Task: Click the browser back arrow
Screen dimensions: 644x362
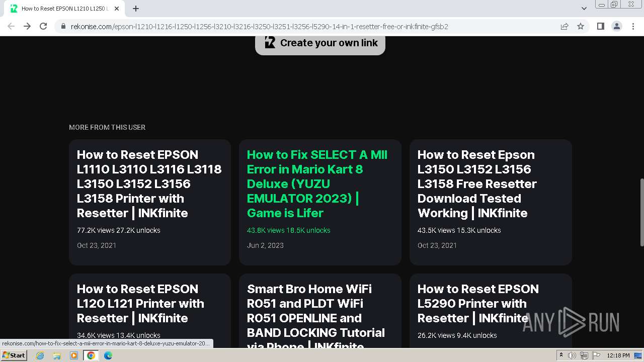Action: click(11, 26)
